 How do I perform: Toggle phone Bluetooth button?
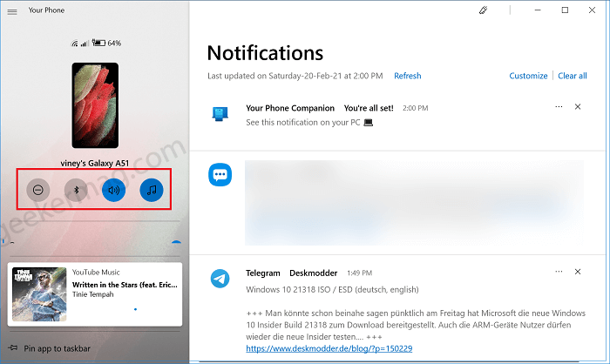(76, 190)
